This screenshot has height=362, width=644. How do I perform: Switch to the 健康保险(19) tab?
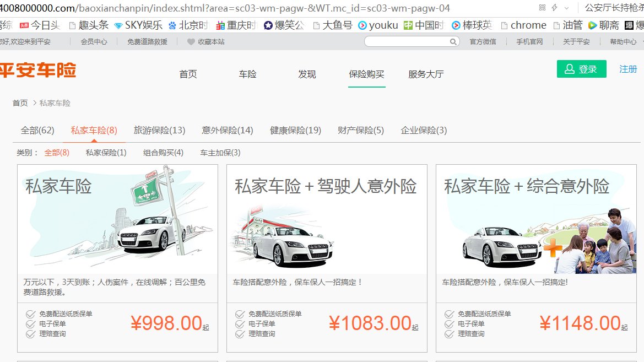click(x=295, y=130)
